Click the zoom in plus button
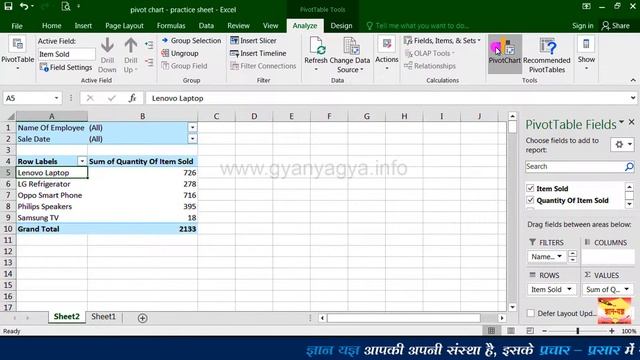 (611, 331)
